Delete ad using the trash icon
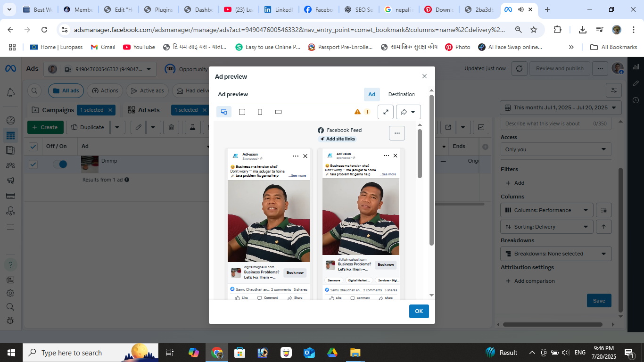 [x=172, y=127]
